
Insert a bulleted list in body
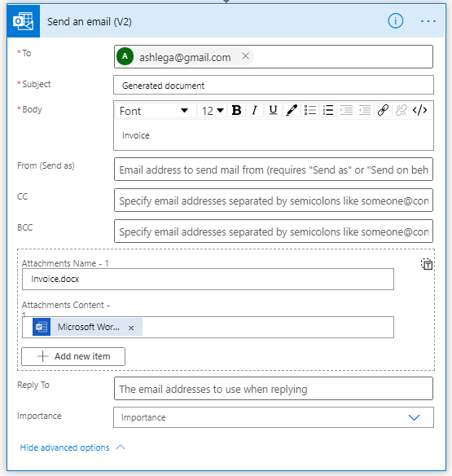(309, 110)
